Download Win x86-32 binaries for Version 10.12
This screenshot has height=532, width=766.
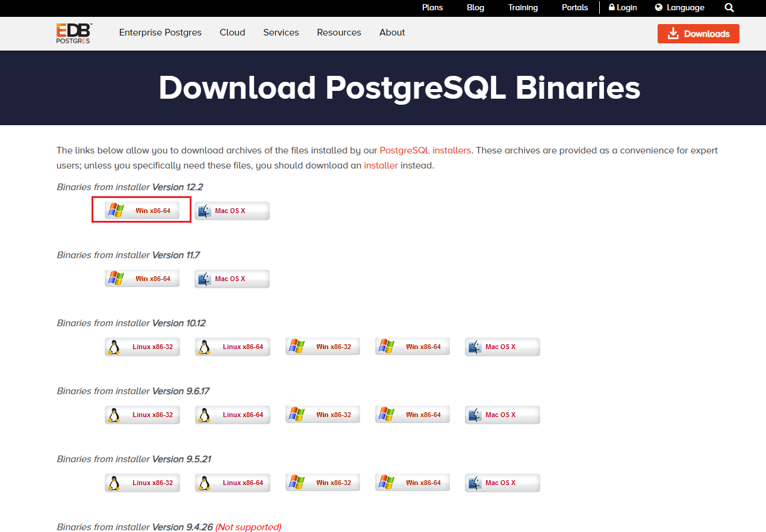point(323,346)
